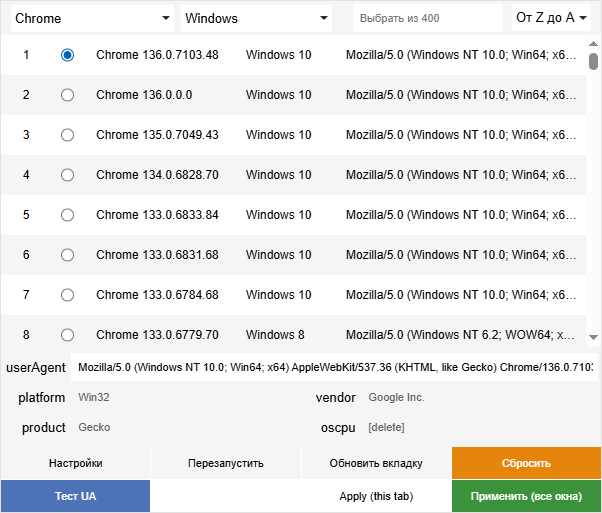The image size is (602, 513).
Task: Click 'Chrome 133.0.6784.68' text in row 7
Action: [x=157, y=295]
